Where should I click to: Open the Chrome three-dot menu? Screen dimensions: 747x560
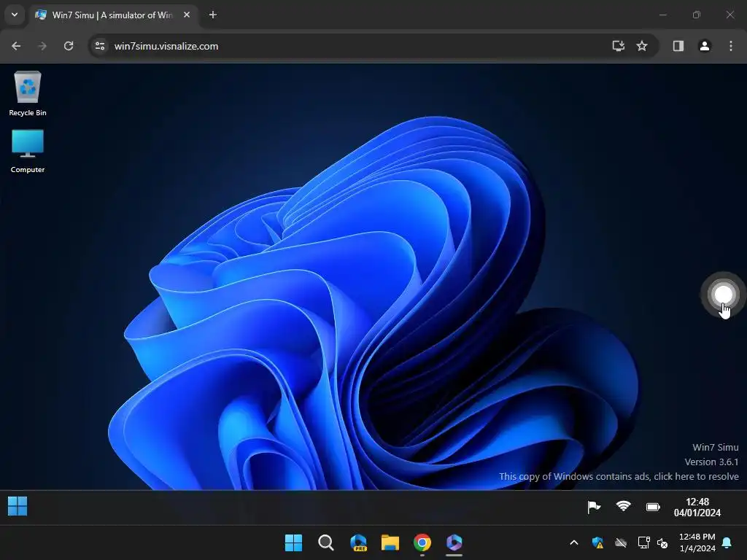pyautogui.click(x=731, y=46)
